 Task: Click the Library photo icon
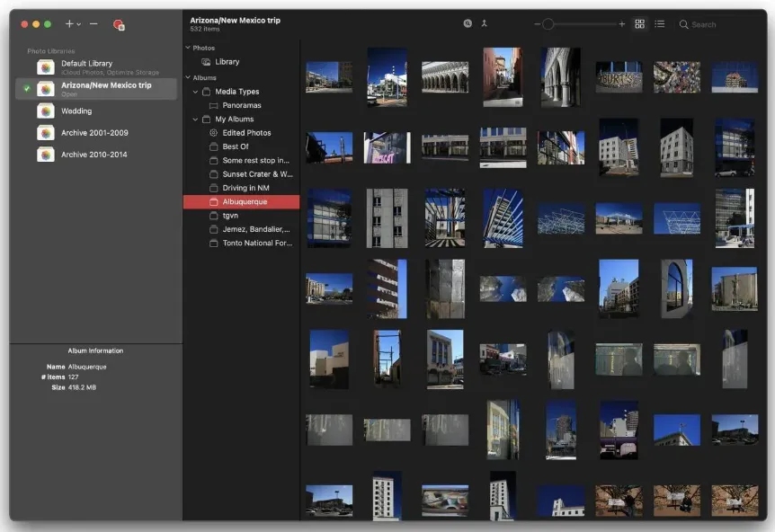coord(206,62)
